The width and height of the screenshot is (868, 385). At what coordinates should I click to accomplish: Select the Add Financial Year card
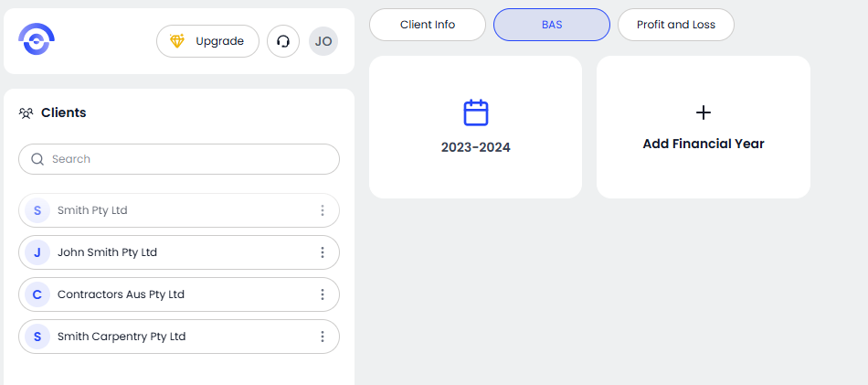point(704,128)
